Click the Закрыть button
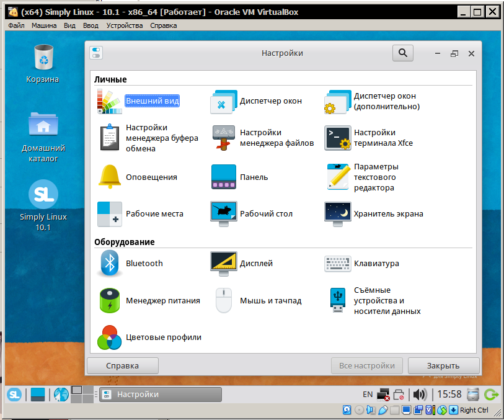 443,366
